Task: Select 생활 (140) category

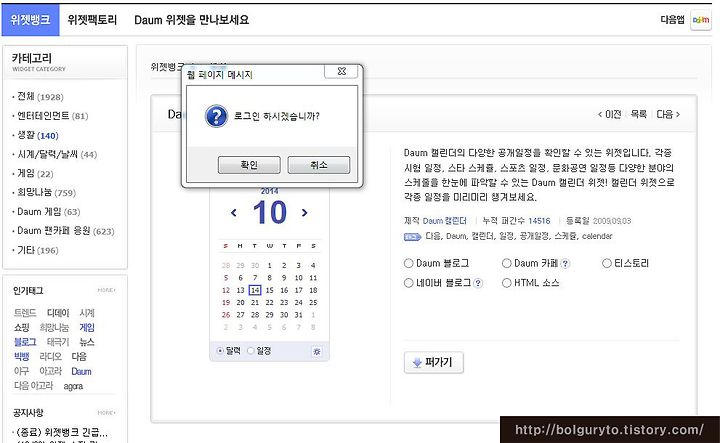Action: [38, 135]
